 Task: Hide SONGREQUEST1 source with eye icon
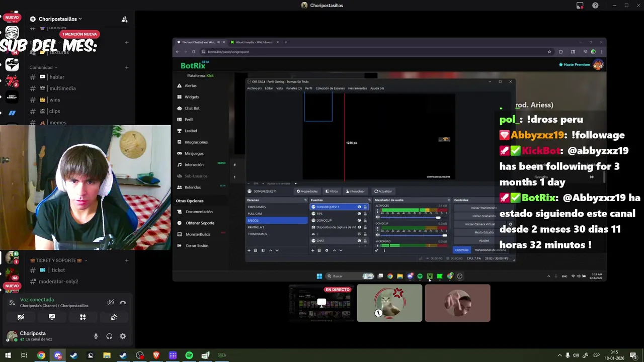tap(359, 207)
